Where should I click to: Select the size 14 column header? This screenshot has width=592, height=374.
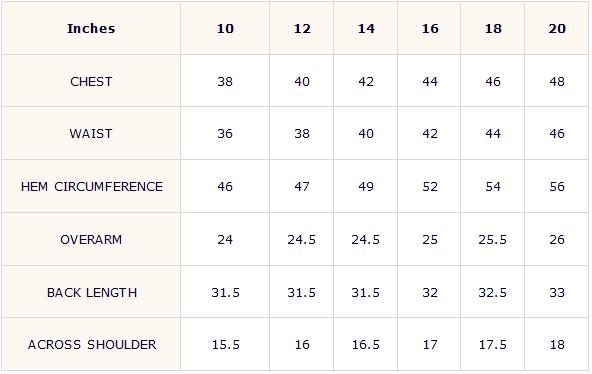click(x=366, y=29)
